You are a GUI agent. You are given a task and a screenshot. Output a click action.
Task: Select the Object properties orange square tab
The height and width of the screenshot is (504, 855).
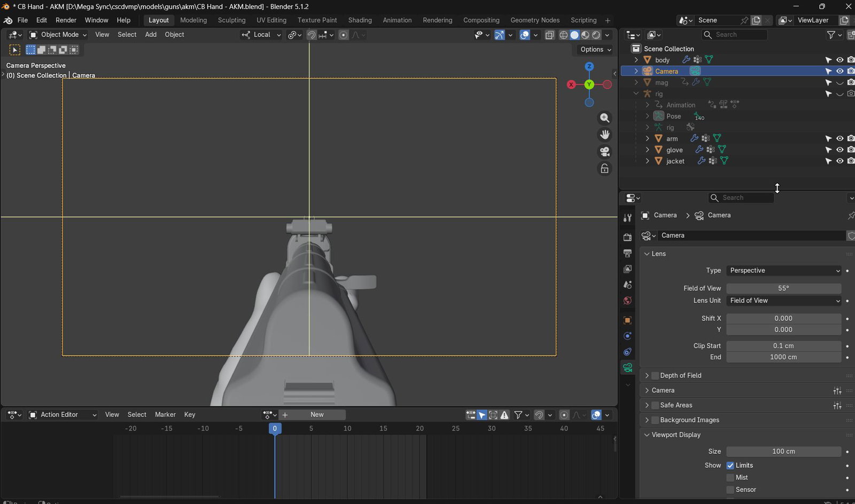tap(627, 320)
